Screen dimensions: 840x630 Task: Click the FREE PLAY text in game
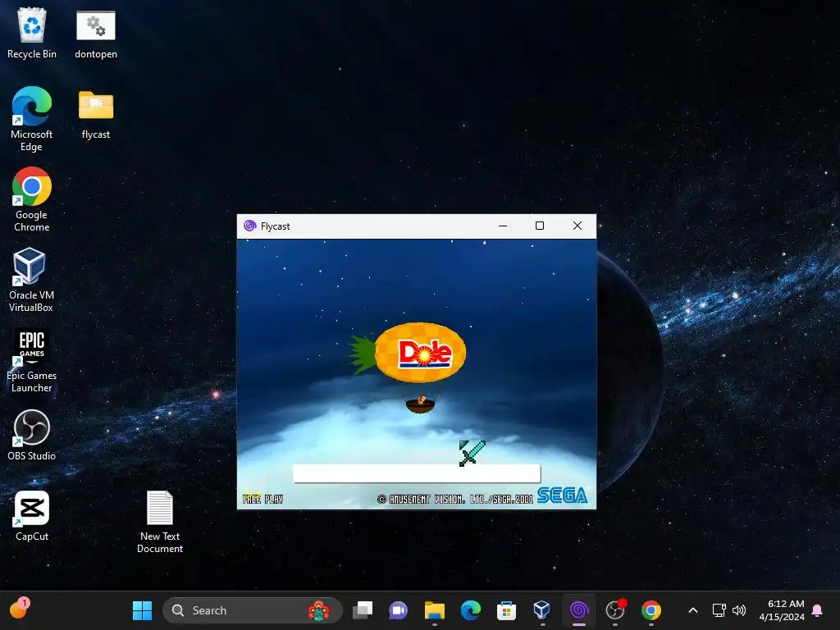262,500
